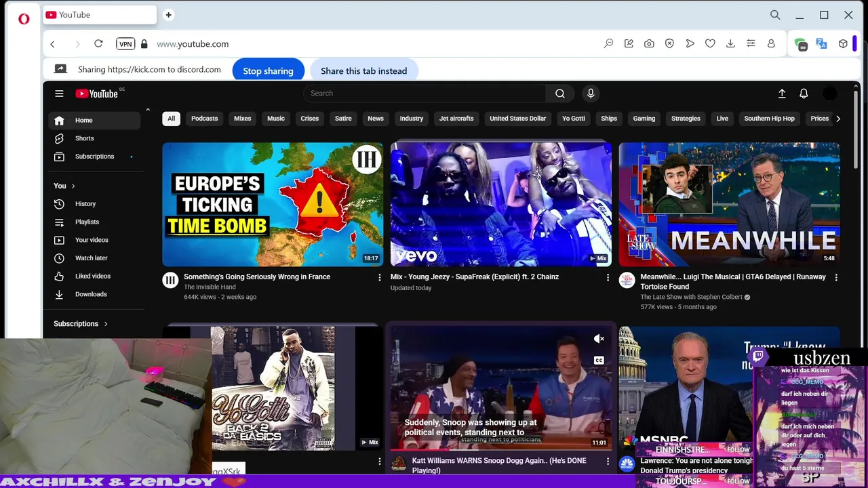
Task: Click the Opera logo icon
Action: pyautogui.click(x=24, y=19)
